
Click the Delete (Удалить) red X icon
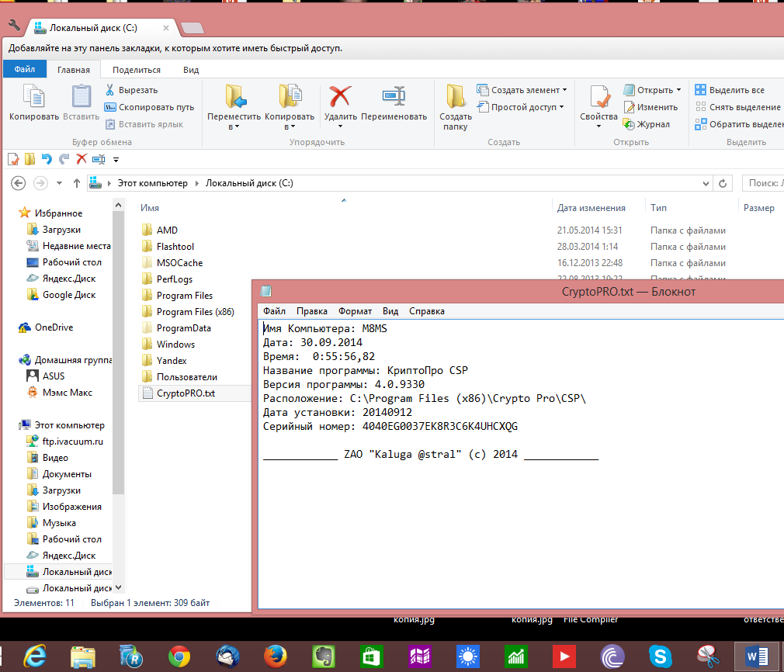(340, 97)
